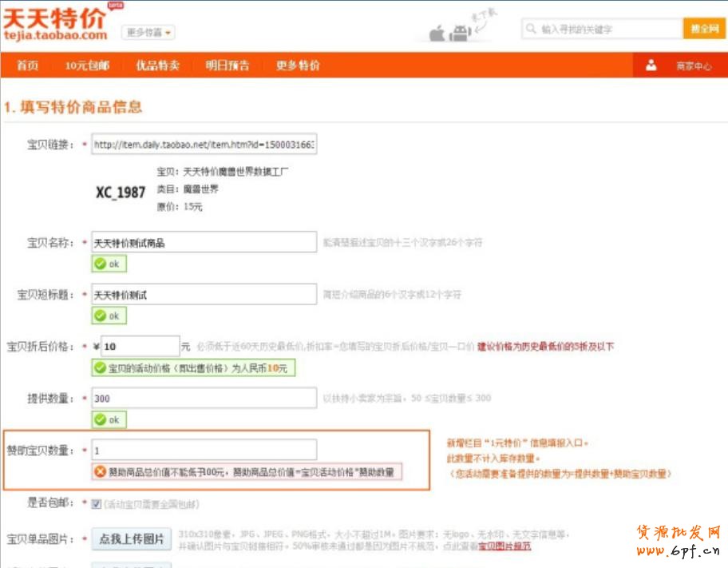Click the 赞助宝贝数量 quantity input
This screenshot has width=728, height=568.
click(204, 450)
